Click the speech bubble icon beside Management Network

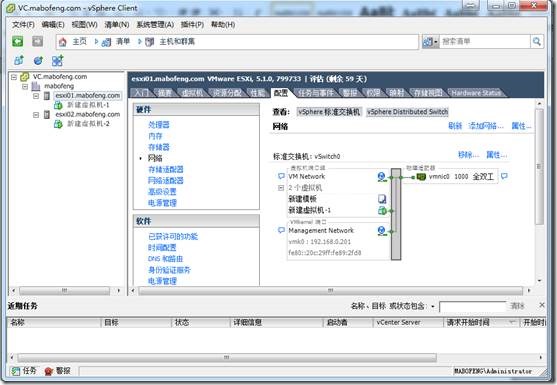(x=281, y=231)
